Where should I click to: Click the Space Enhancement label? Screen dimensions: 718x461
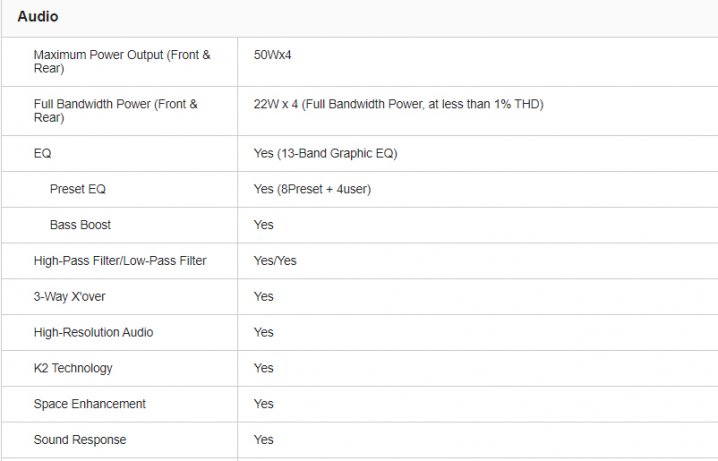tap(90, 404)
